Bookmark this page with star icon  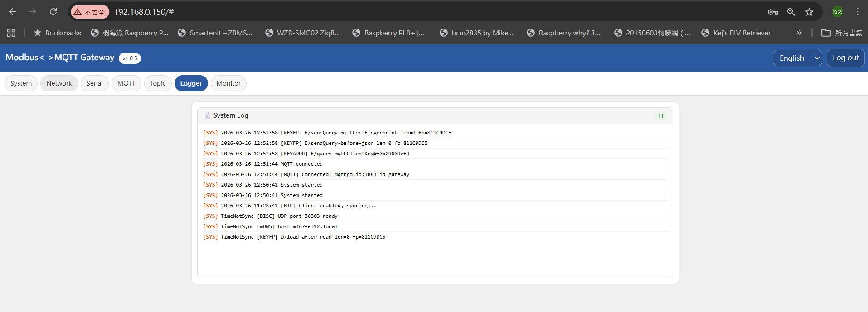click(809, 12)
